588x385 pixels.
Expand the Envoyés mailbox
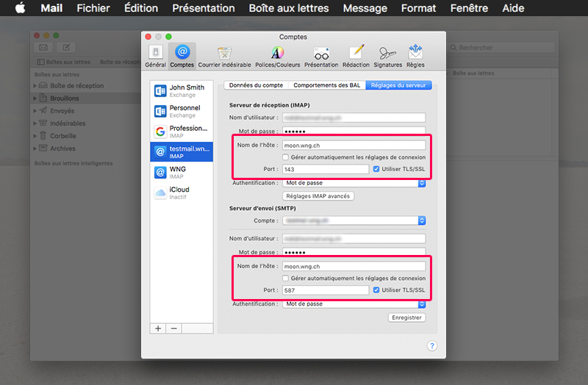click(35, 111)
